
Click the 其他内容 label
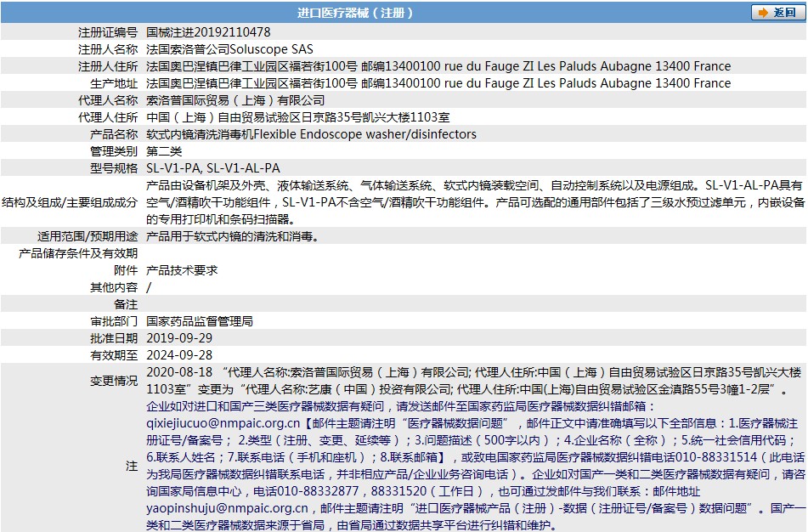click(114, 287)
